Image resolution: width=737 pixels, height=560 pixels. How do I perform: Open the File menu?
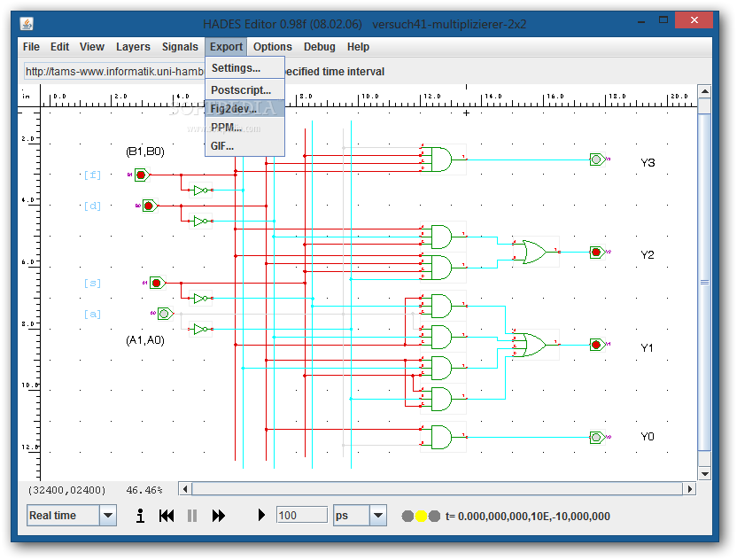pyautogui.click(x=31, y=47)
